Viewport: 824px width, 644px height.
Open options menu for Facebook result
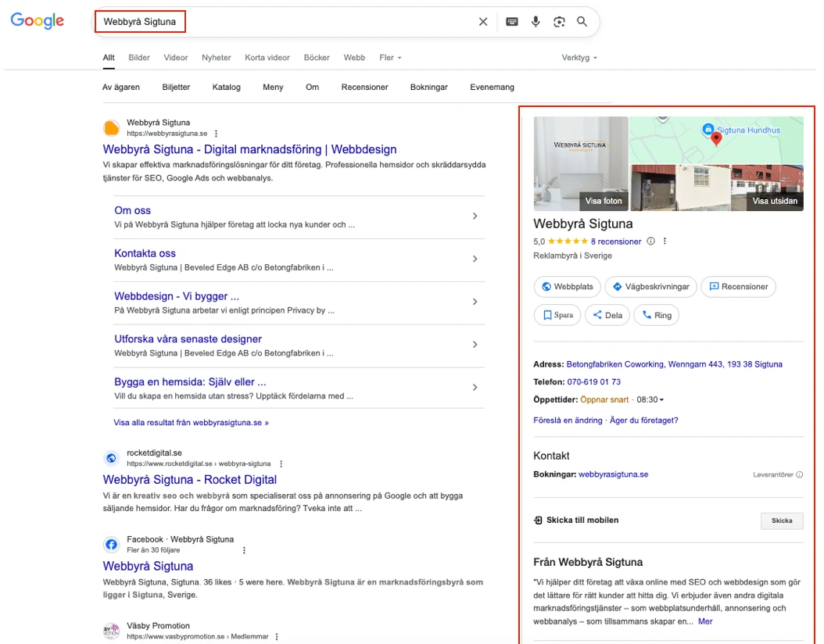click(x=244, y=550)
